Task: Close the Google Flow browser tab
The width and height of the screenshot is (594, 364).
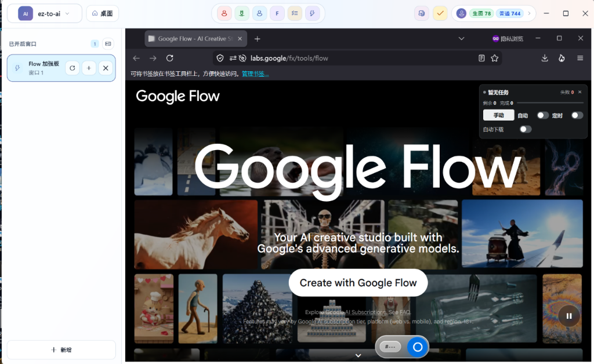Action: pos(240,39)
